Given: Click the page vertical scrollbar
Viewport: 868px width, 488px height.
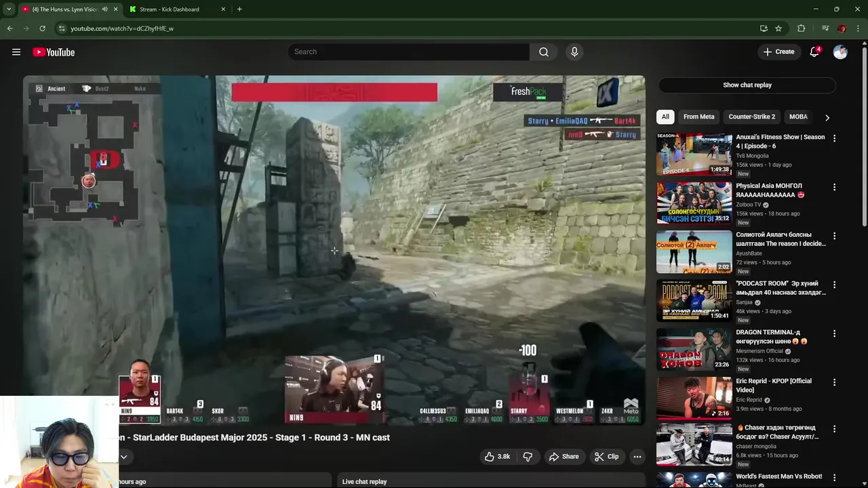Looking at the screenshot, I should coord(864,136).
